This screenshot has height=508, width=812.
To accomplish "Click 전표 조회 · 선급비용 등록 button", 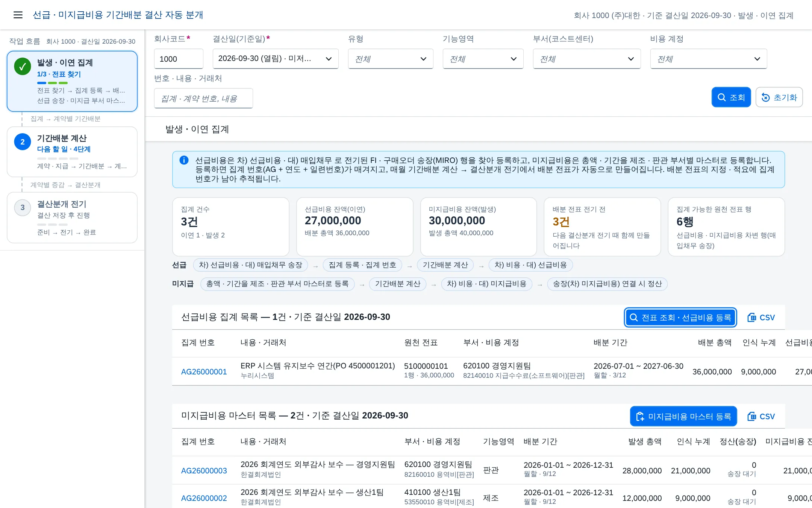I will [x=680, y=317].
